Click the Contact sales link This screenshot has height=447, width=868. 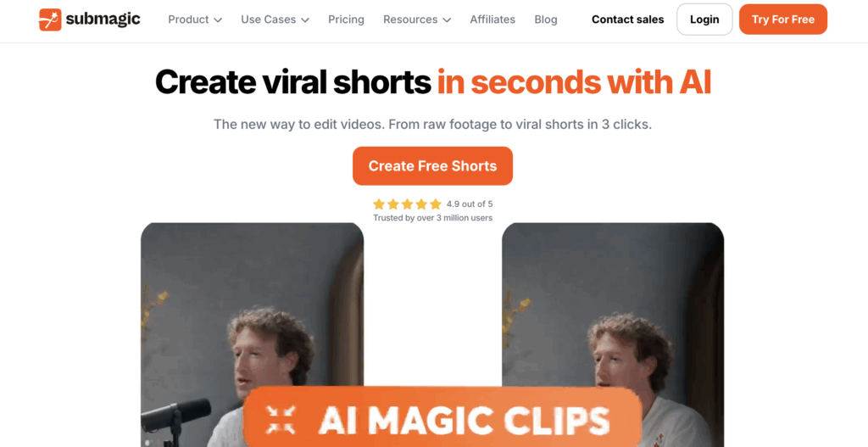point(628,20)
